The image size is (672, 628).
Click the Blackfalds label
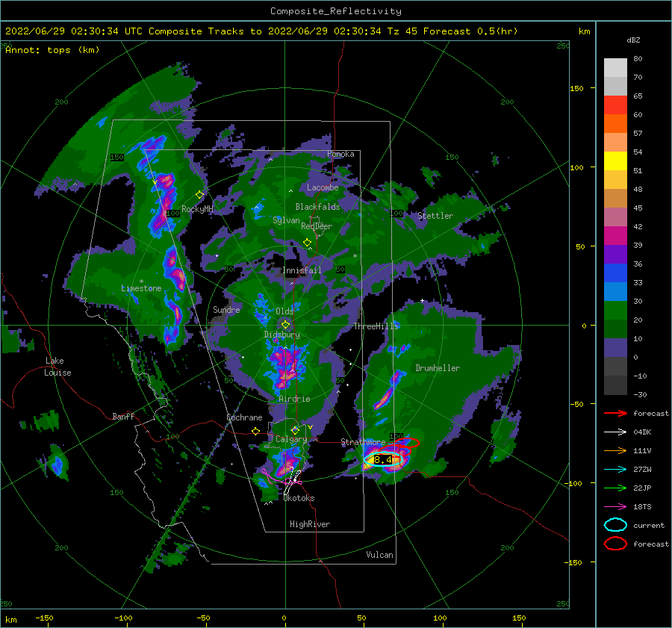317,207
